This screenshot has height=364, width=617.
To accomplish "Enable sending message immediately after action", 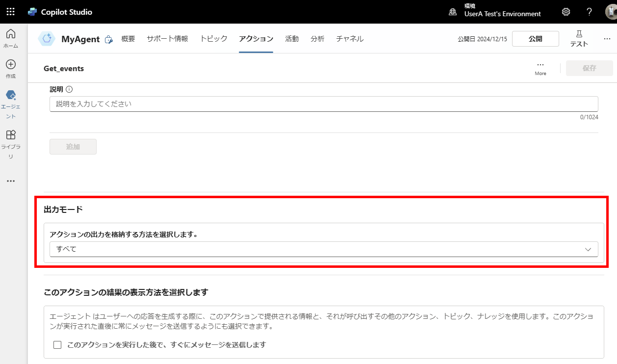I will tap(57, 345).
